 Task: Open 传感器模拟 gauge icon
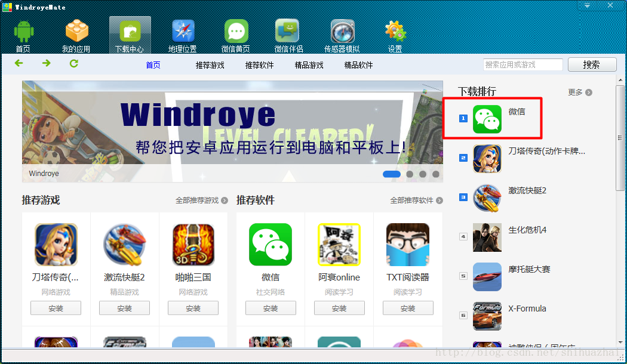point(343,31)
